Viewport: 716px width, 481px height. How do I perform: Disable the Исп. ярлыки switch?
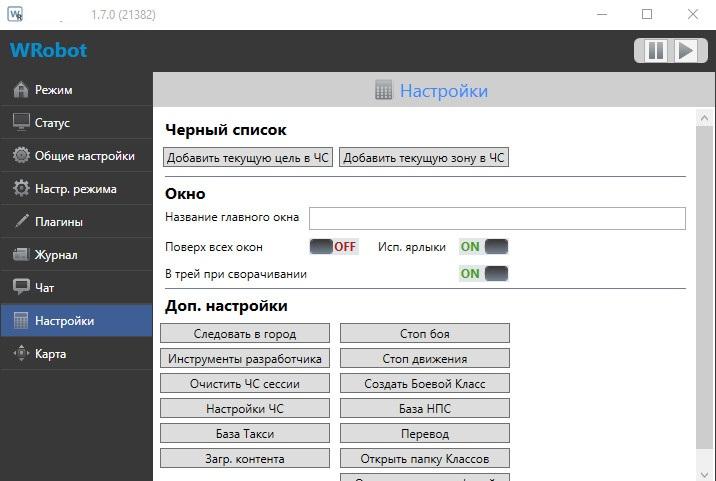[484, 247]
